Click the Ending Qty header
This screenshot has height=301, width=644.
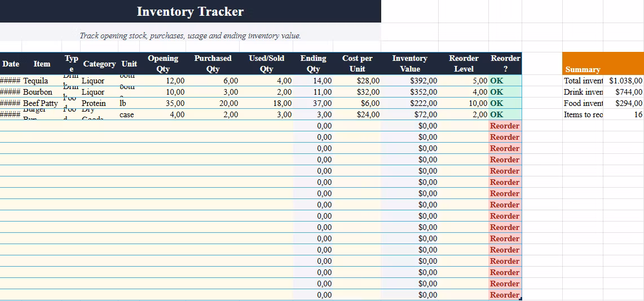(x=314, y=64)
